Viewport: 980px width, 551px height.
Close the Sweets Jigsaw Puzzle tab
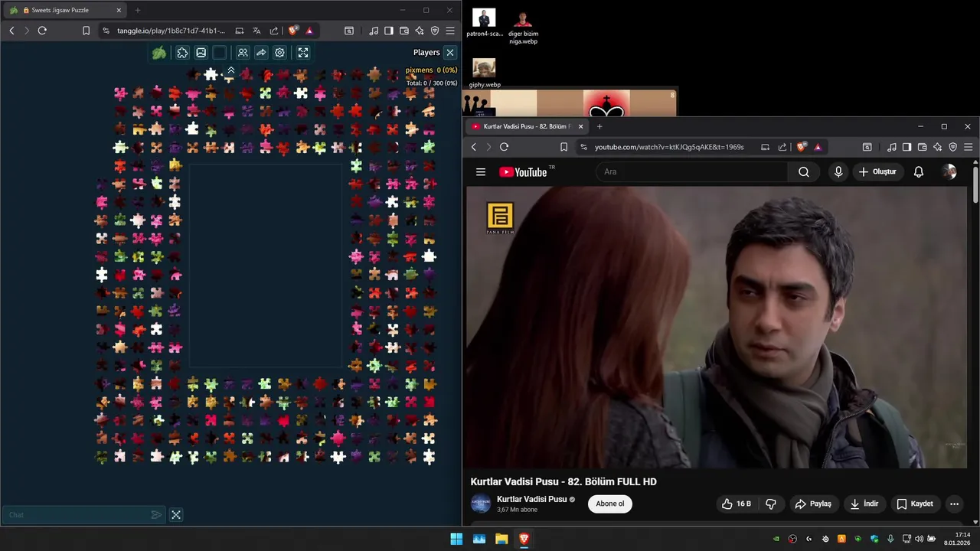coord(119,11)
